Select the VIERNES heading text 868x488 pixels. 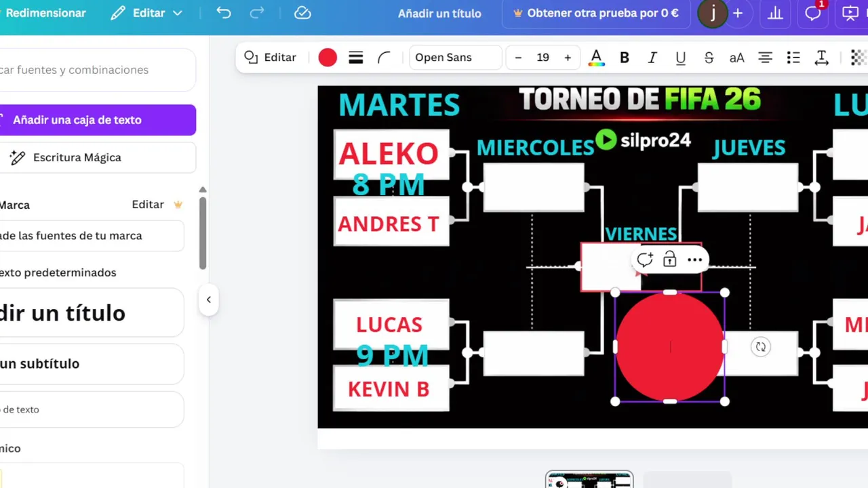(641, 234)
